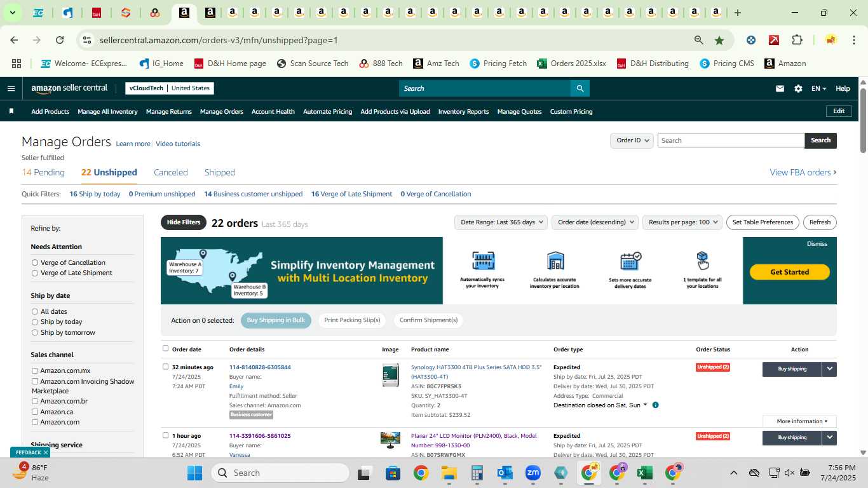Image resolution: width=868 pixels, height=488 pixels.
Task: Open the browser tab search chevron
Action: 12,13
